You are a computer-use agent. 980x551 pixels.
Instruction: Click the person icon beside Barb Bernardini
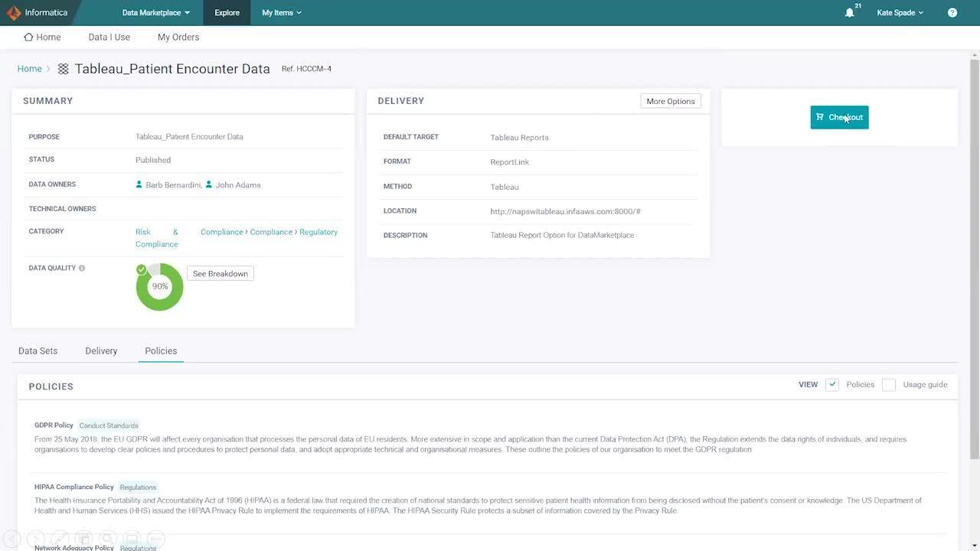(139, 184)
